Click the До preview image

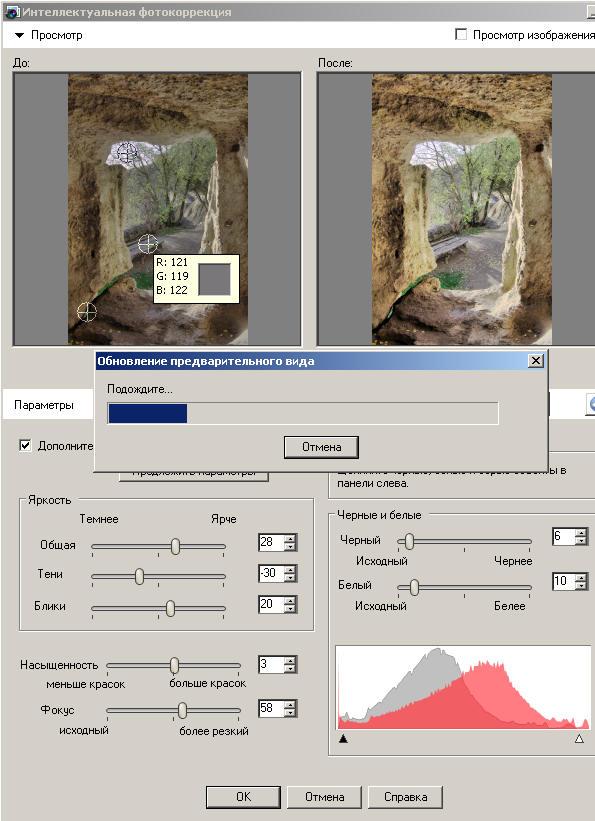click(158, 209)
